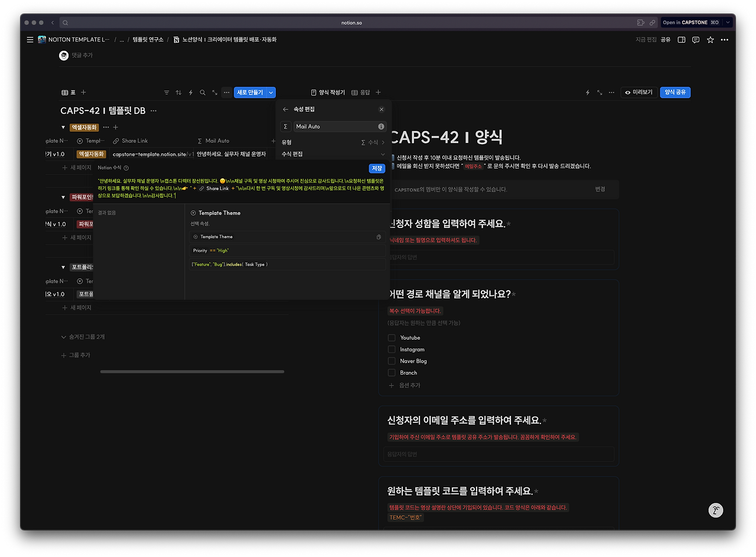
Task: Click the automations lightning bolt icon
Action: [191, 93]
